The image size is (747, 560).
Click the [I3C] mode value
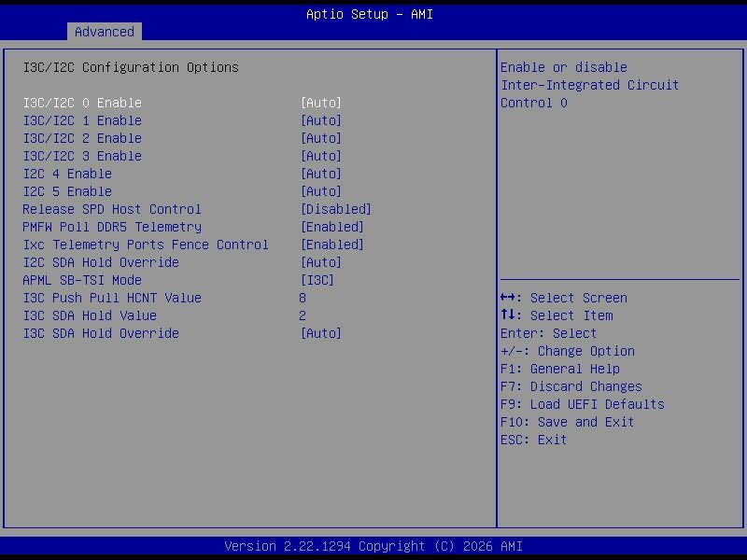(317, 280)
